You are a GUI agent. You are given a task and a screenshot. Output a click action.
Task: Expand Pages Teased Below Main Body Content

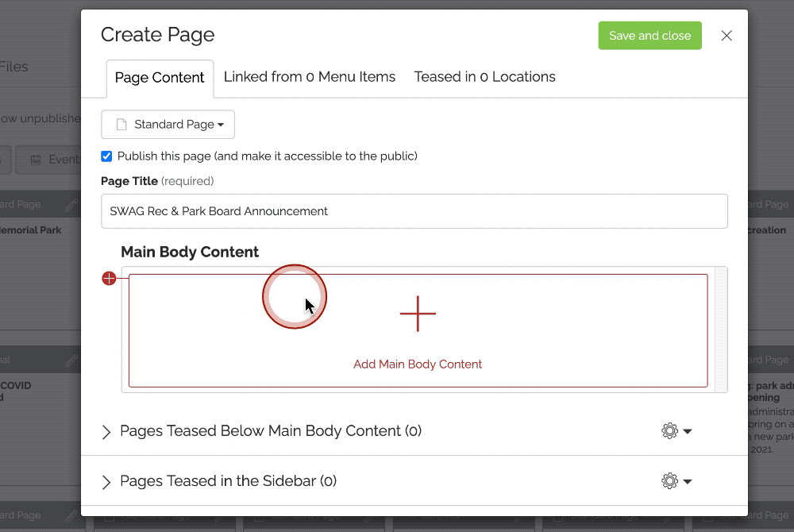[x=106, y=432]
